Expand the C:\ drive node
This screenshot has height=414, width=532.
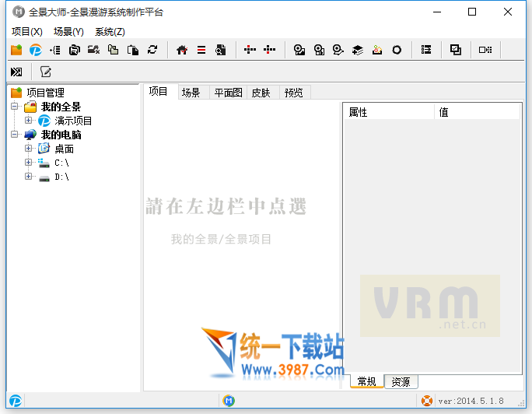pyautogui.click(x=29, y=163)
